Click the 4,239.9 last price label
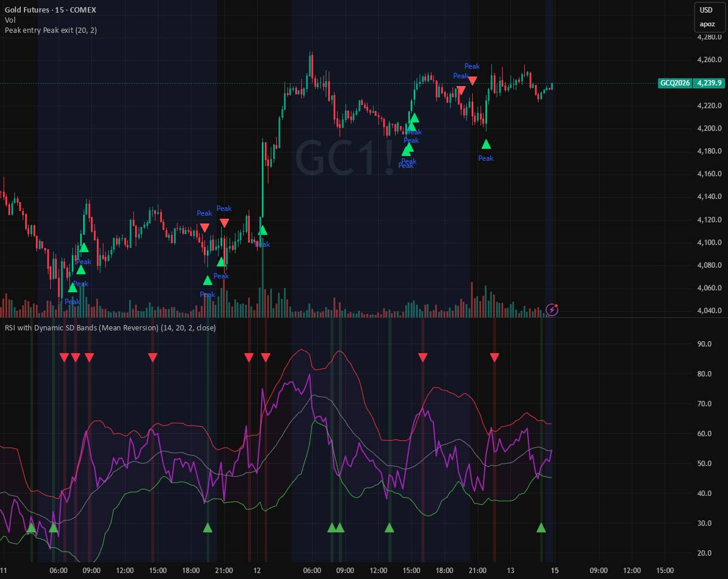This screenshot has width=728, height=579. pyautogui.click(x=708, y=84)
